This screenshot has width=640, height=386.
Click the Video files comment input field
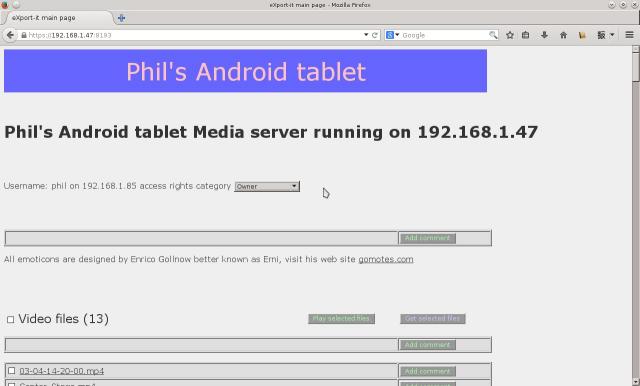point(202,345)
